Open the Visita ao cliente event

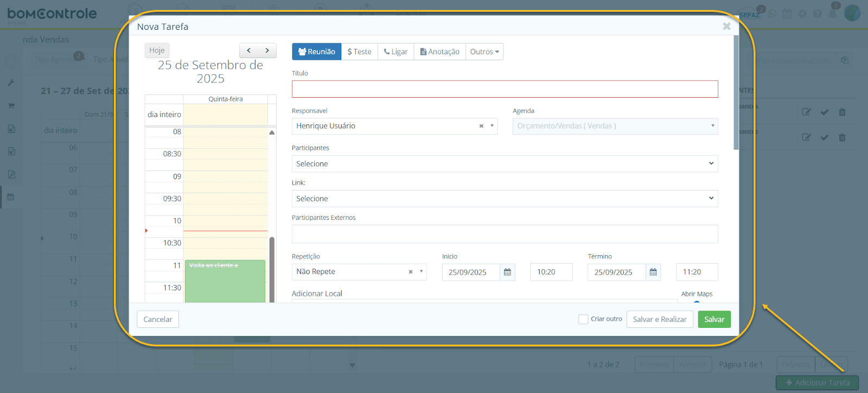pyautogui.click(x=225, y=281)
